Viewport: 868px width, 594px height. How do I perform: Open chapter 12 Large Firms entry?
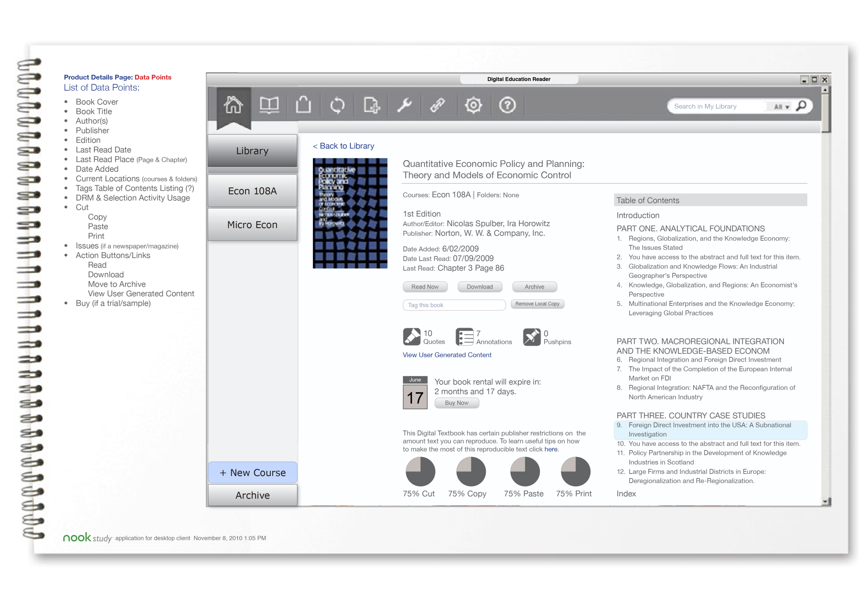(691, 476)
